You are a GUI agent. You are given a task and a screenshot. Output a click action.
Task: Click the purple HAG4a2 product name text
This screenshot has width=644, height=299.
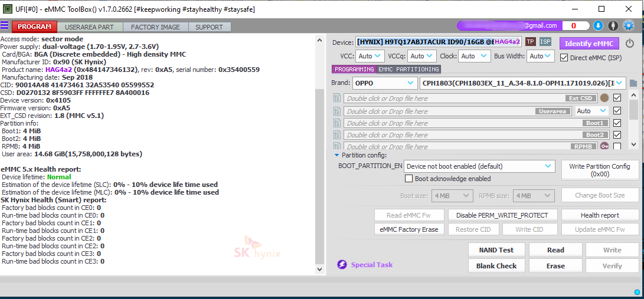click(x=58, y=70)
